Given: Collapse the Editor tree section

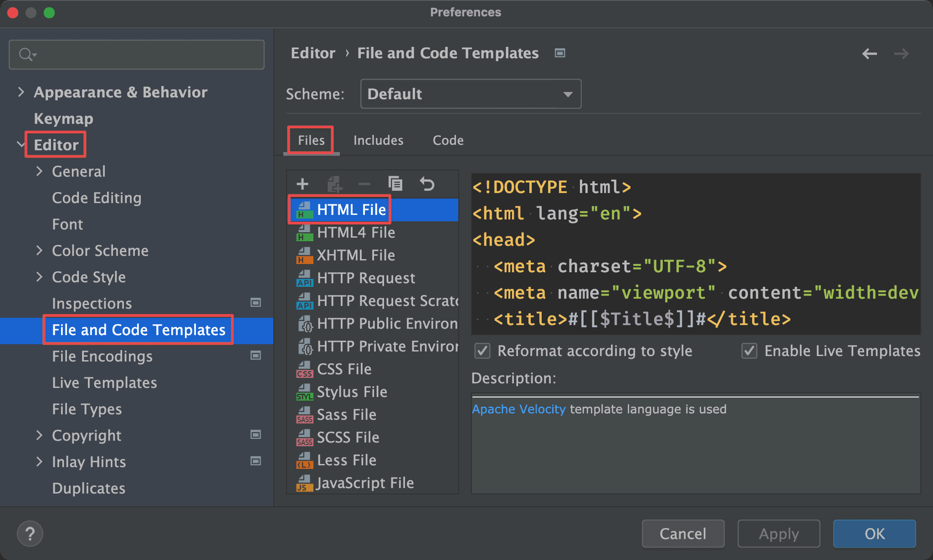Looking at the screenshot, I should click(x=21, y=145).
